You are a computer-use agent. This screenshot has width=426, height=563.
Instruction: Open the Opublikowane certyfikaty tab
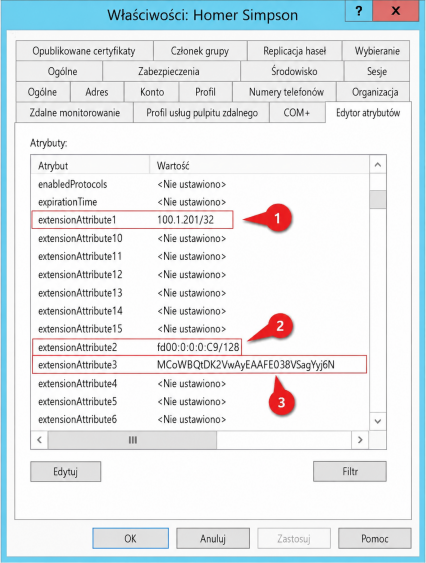pos(84,51)
